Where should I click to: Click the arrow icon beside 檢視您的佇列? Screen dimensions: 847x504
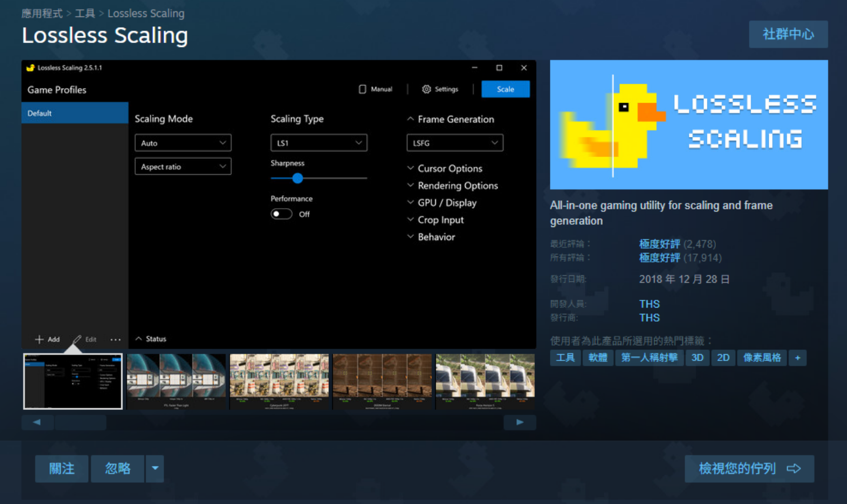point(794,469)
